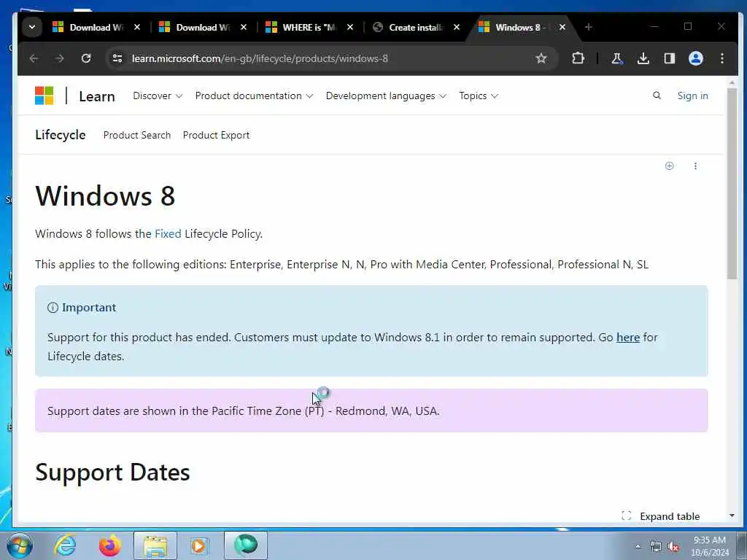747x560 pixels.
Task: Open the Windows Start menu
Action: pos(20,545)
